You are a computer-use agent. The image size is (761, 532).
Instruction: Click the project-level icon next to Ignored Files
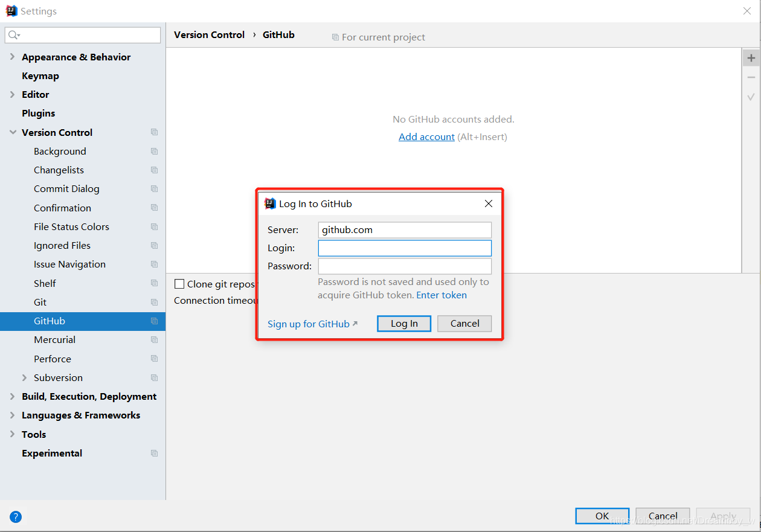155,246
